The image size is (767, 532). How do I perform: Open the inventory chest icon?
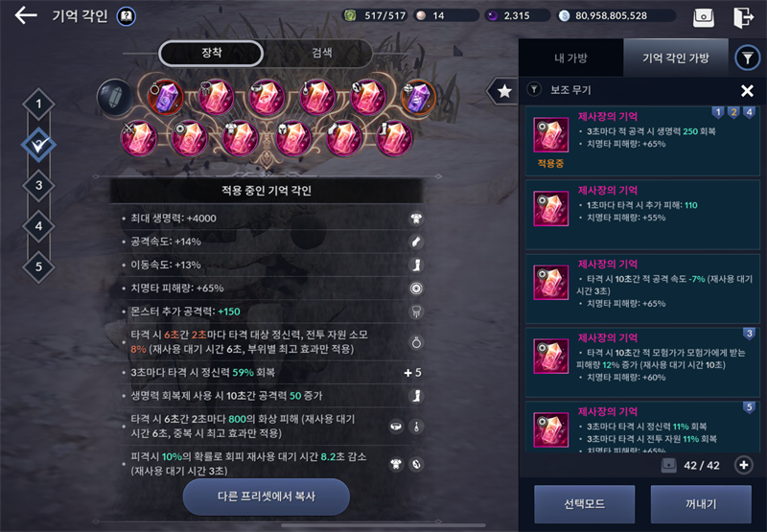[x=704, y=17]
